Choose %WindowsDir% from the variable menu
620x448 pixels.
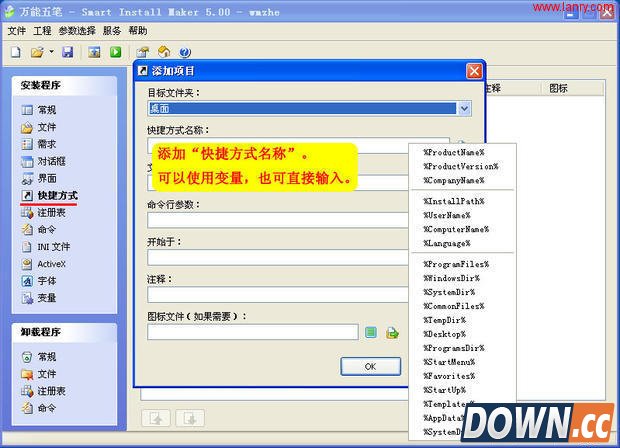click(452, 278)
